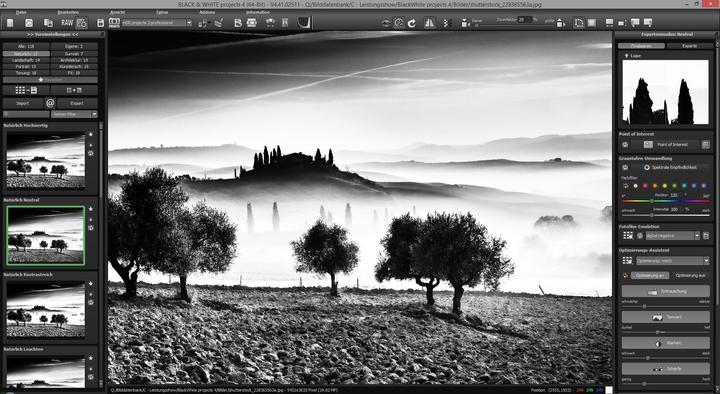The image size is (720, 394).
Task: Click the save floppy-disk toolbar icon
Action: tap(101, 23)
